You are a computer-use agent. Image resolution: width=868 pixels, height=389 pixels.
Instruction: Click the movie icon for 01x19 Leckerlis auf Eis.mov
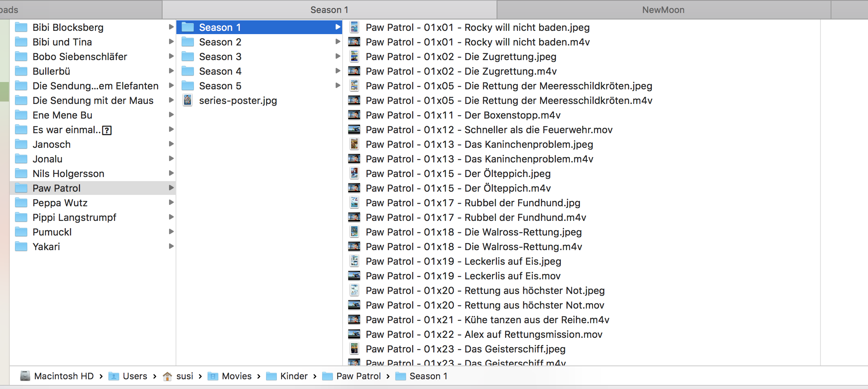pos(354,276)
